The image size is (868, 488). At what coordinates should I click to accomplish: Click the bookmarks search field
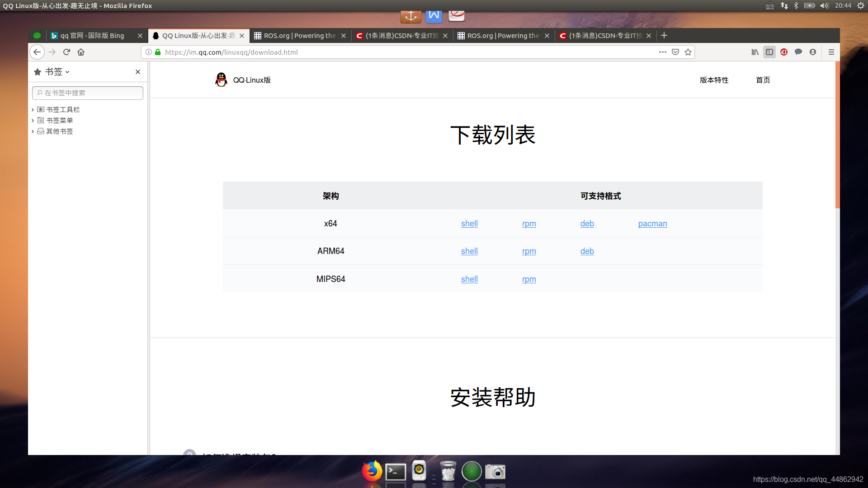click(88, 93)
